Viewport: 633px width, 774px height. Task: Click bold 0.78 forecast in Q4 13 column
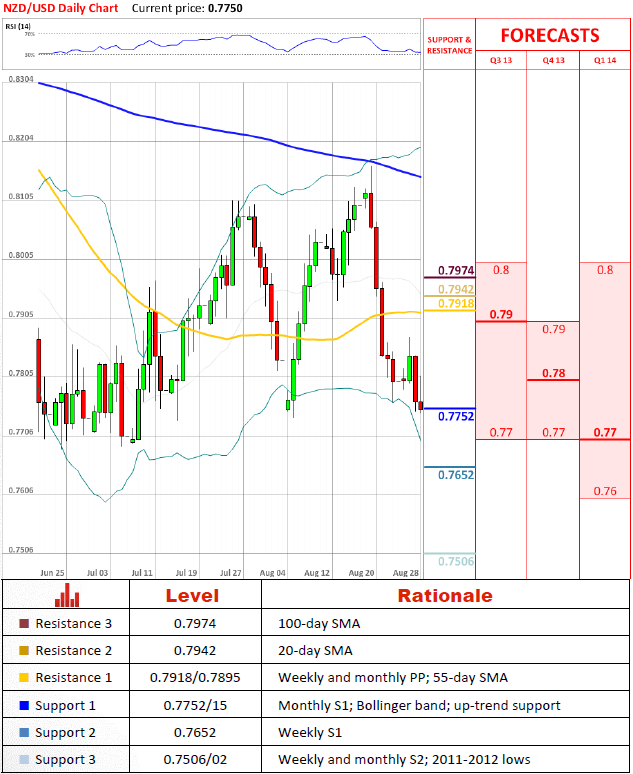tap(554, 373)
